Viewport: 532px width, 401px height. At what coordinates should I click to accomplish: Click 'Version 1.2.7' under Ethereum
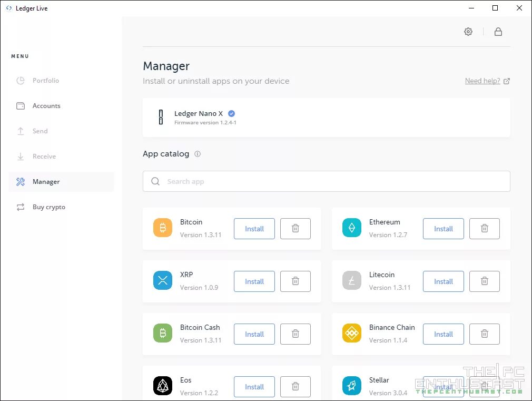388,235
